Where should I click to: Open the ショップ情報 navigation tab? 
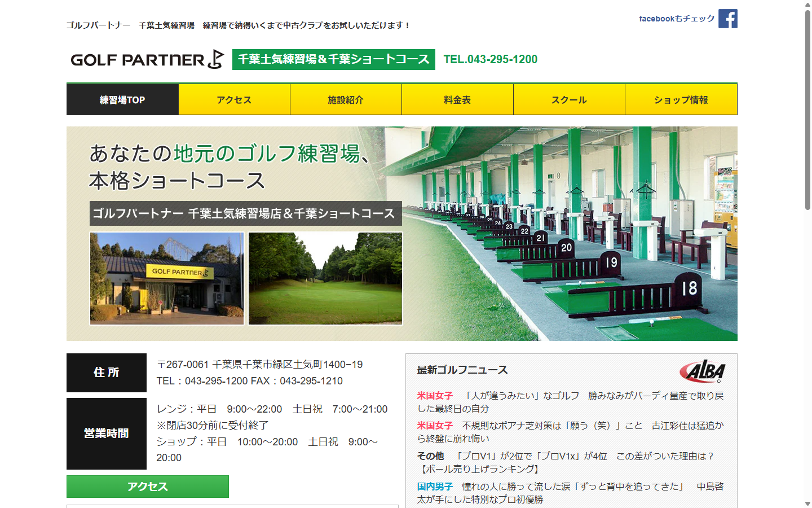681,100
